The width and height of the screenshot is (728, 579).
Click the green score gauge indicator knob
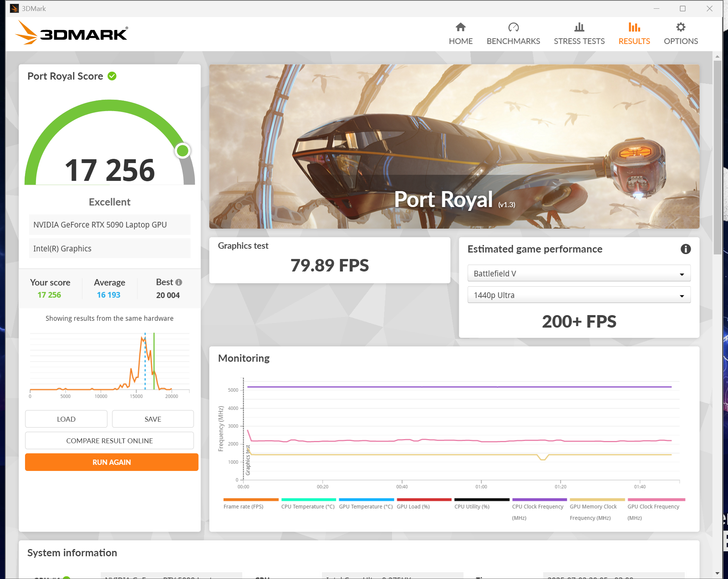(183, 151)
